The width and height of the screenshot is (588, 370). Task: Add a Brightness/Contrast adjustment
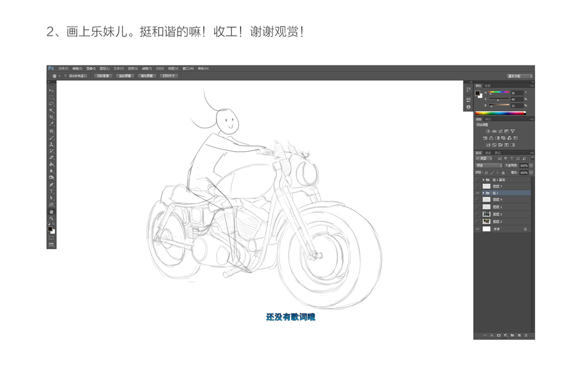pos(488,131)
